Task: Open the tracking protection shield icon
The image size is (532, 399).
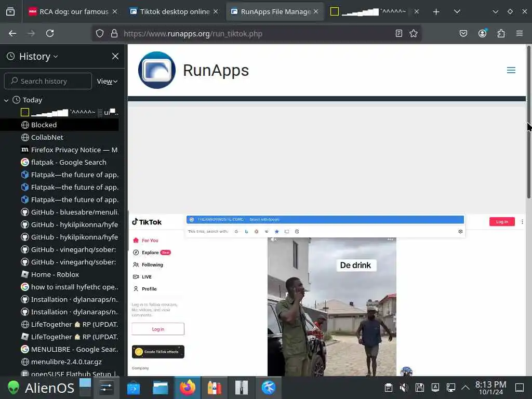Action: click(99, 33)
